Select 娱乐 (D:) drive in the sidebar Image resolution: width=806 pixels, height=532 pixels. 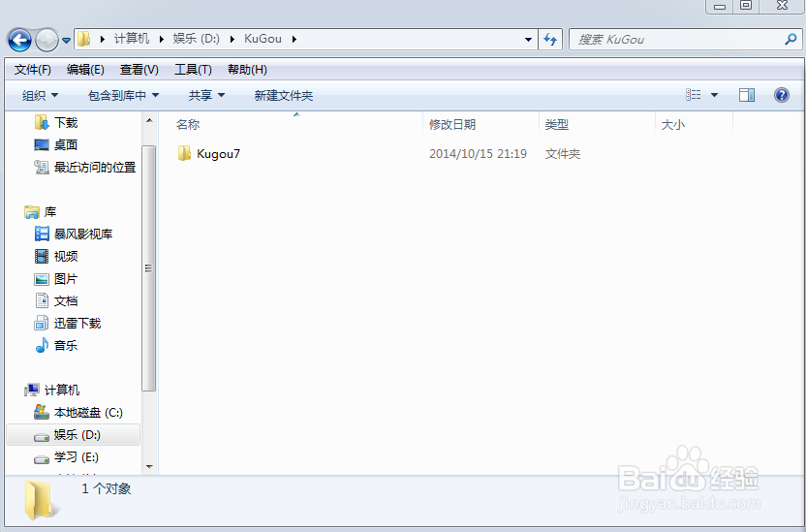click(x=73, y=435)
